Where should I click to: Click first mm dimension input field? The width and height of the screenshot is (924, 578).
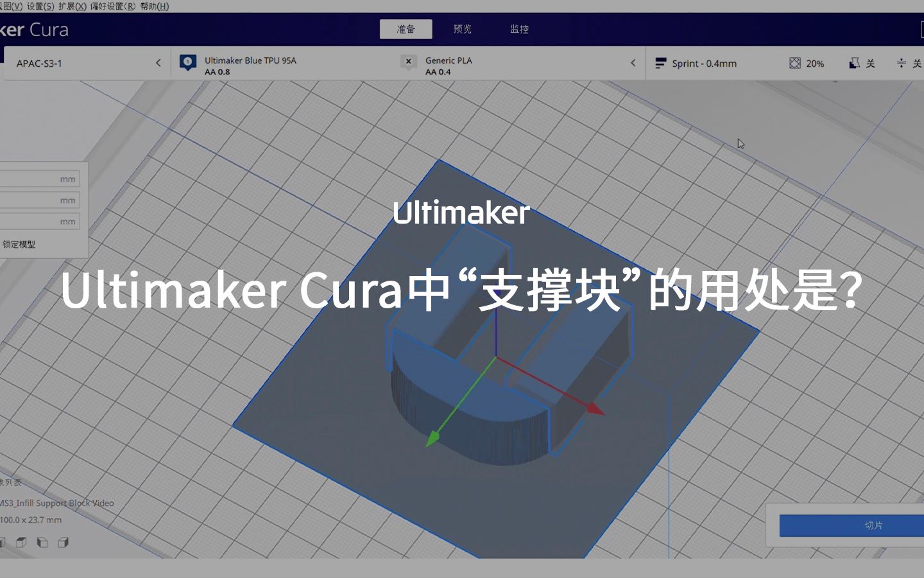[38, 179]
